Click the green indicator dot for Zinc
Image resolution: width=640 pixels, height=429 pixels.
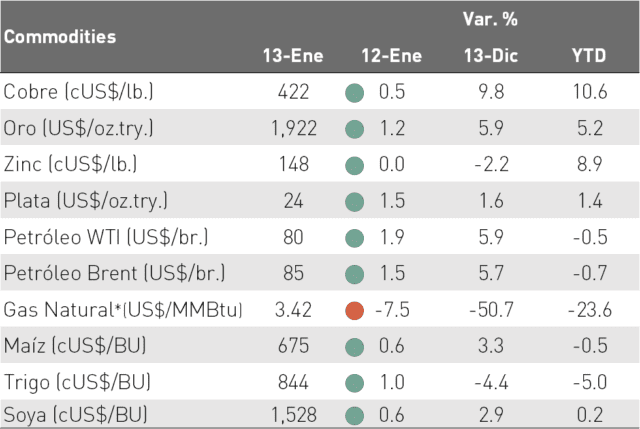click(354, 166)
